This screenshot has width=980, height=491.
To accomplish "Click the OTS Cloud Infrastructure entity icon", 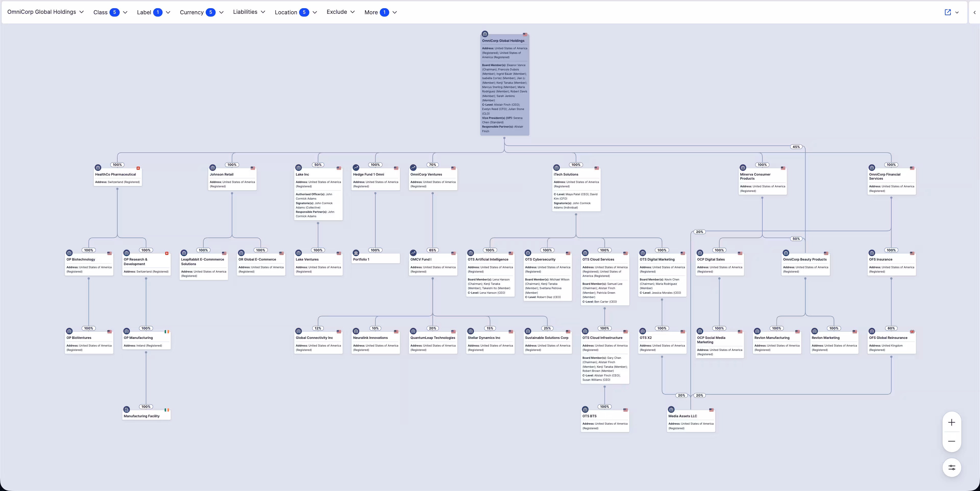I will 585,331.
